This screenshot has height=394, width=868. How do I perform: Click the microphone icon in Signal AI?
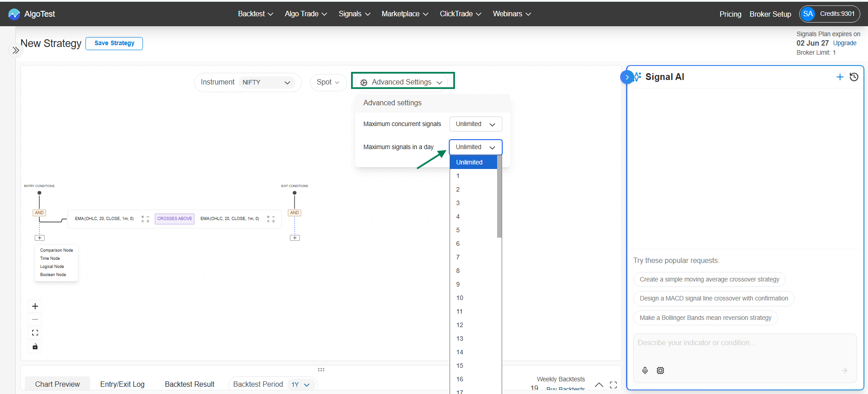[x=645, y=371]
